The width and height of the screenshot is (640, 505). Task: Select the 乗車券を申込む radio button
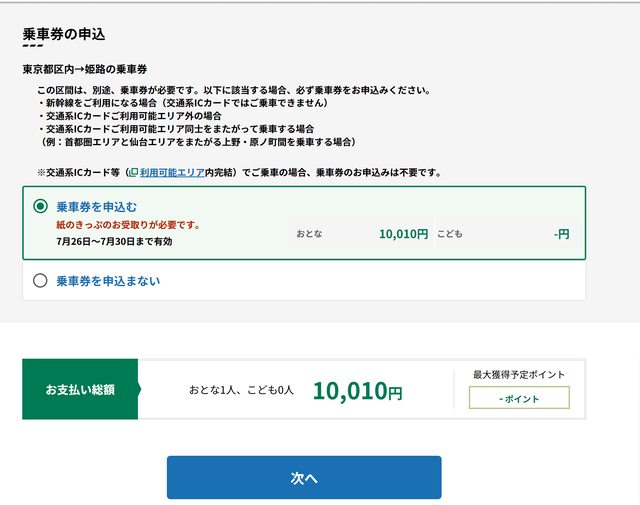tap(41, 207)
